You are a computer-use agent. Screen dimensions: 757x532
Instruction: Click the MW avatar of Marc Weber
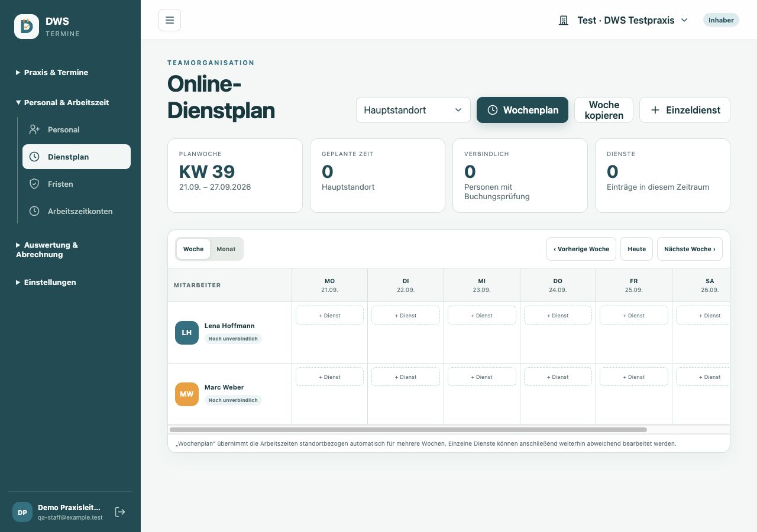click(x=187, y=394)
